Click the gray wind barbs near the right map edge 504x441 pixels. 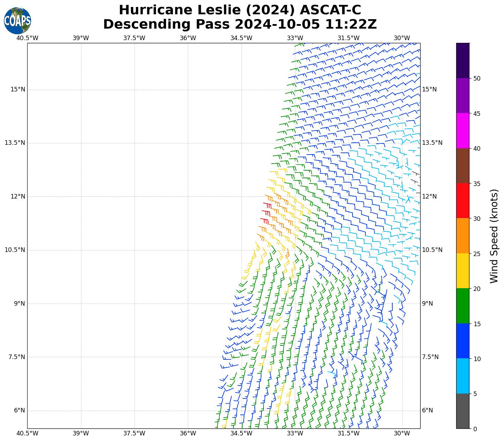[x=416, y=181]
